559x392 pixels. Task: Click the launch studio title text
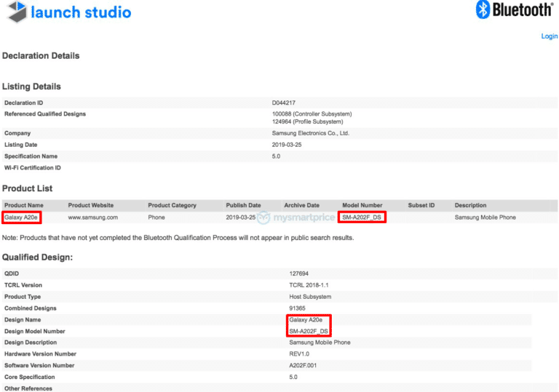[82, 12]
